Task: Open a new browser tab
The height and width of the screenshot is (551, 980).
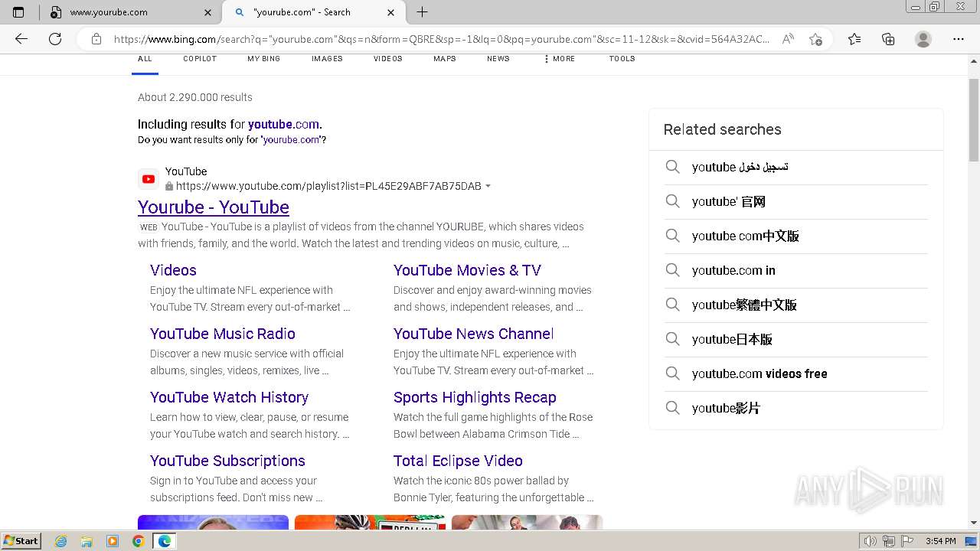Action: click(422, 12)
